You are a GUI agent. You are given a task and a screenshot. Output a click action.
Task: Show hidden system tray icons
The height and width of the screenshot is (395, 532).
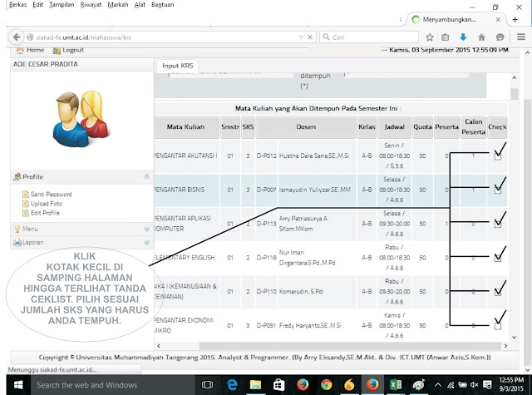(x=438, y=385)
